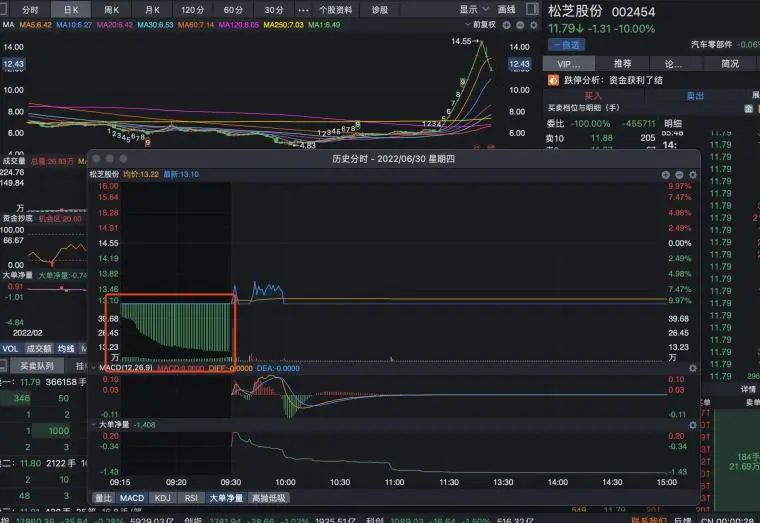Toggle the 高抛低吸 indicator button

269,498
